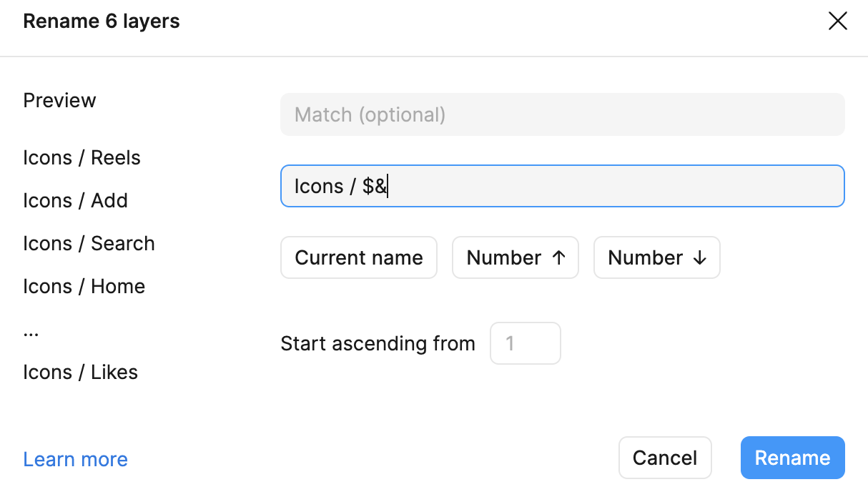868x502 pixels.
Task: Close the Rename layers dialog
Action: pyautogui.click(x=837, y=21)
